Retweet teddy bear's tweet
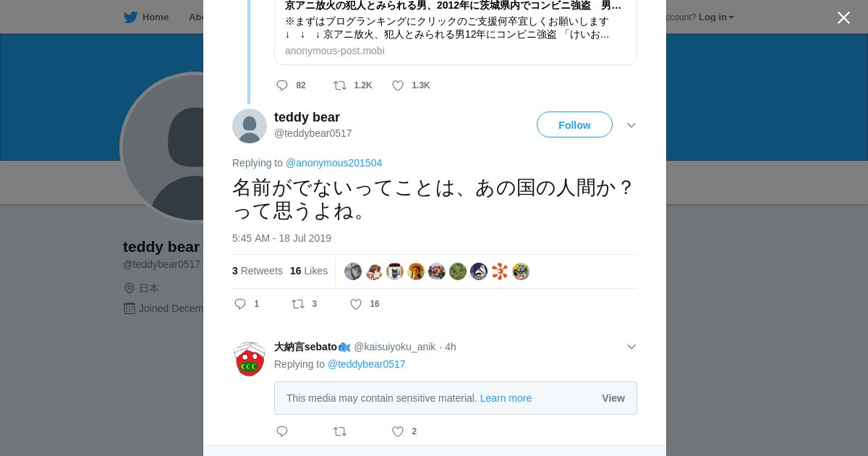This screenshot has height=456, width=868. tap(298, 304)
